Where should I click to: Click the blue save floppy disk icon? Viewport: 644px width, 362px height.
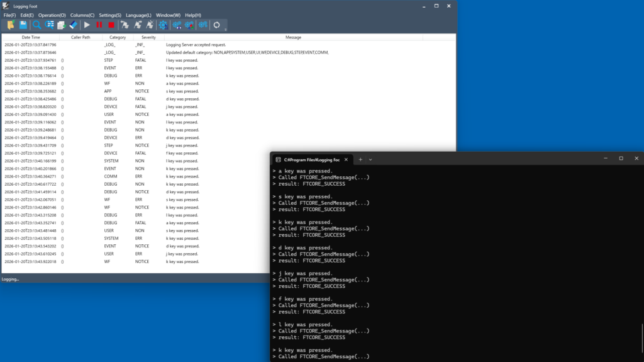point(23,25)
